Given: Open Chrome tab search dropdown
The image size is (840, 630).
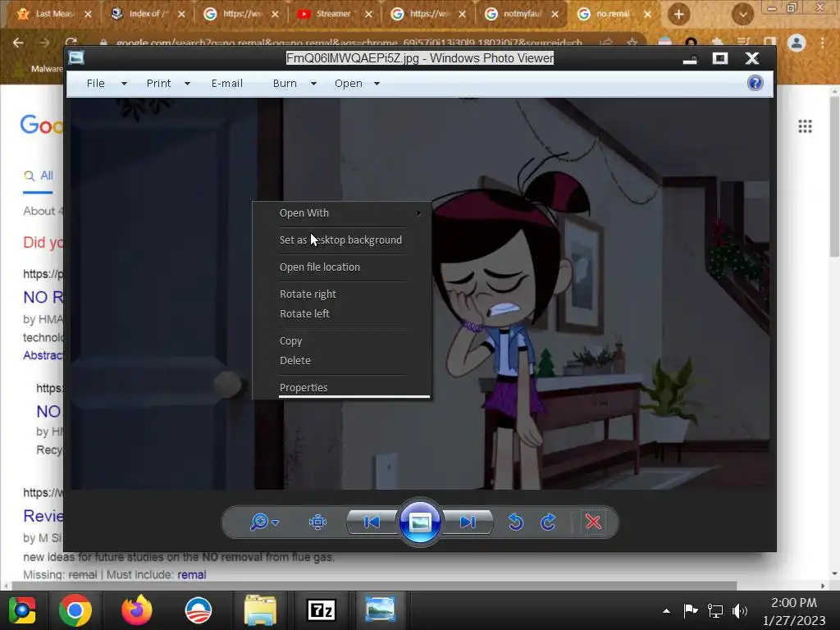Looking at the screenshot, I should pyautogui.click(x=742, y=15).
